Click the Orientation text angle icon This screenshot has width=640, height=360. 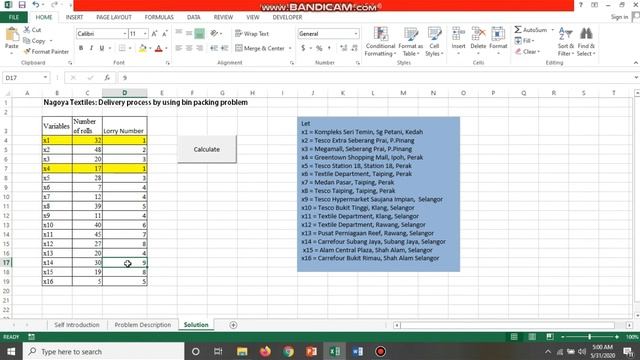pos(214,33)
